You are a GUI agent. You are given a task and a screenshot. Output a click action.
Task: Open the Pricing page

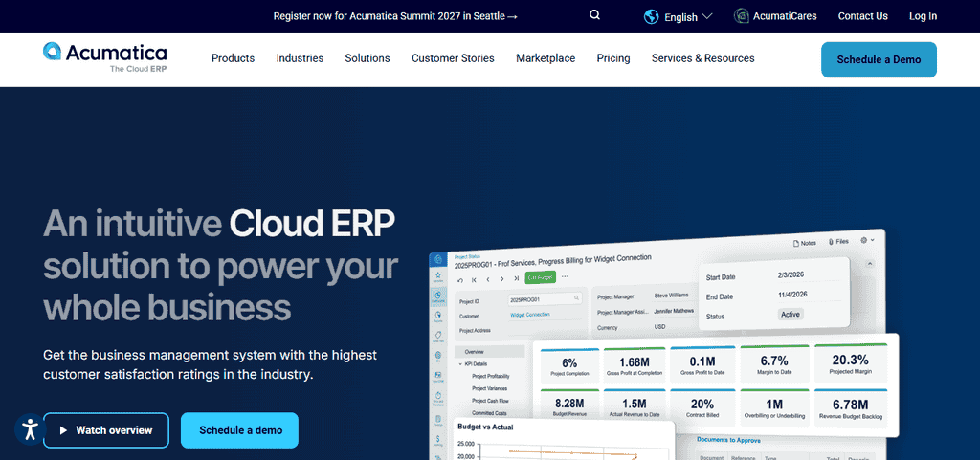click(613, 58)
